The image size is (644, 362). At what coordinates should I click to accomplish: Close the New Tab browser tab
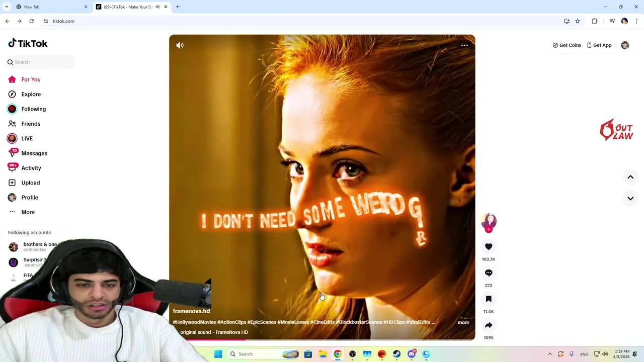[86, 7]
